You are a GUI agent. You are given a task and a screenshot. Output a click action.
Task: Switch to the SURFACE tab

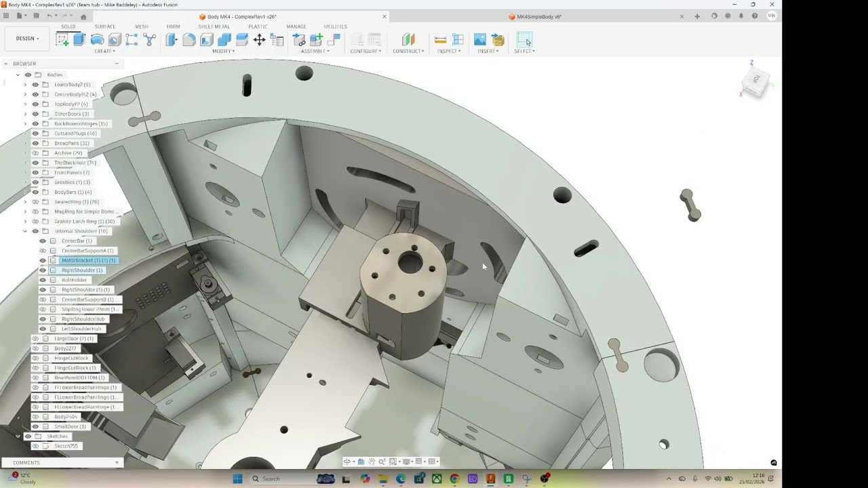coord(105,26)
